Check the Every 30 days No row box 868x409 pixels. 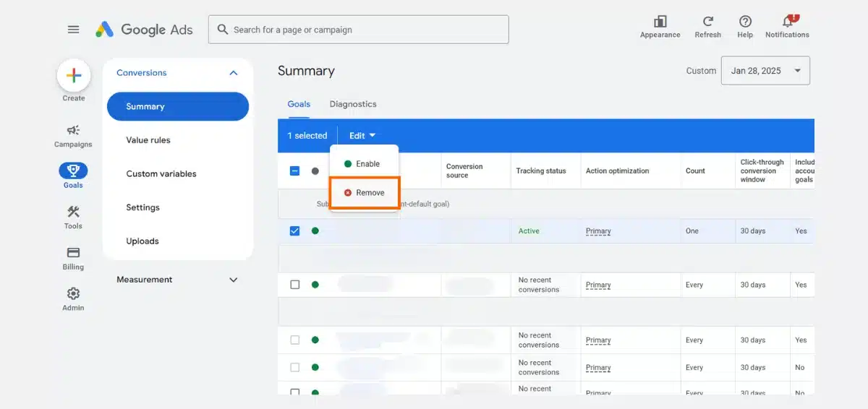pyautogui.click(x=294, y=367)
